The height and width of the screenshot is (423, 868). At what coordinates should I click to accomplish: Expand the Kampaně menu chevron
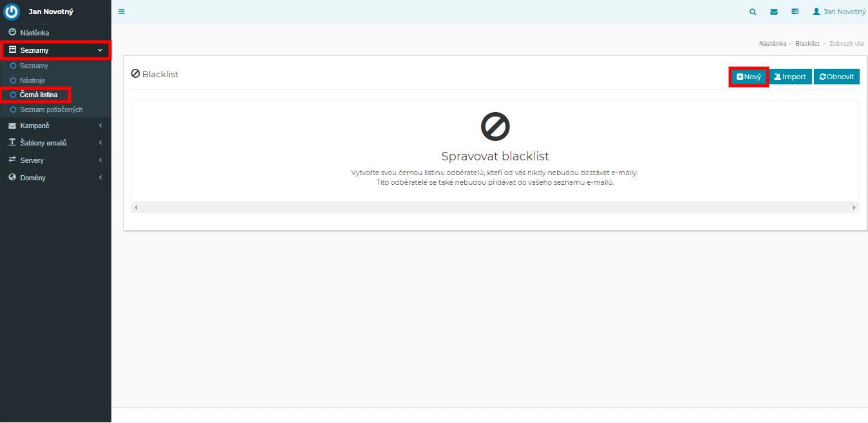100,126
